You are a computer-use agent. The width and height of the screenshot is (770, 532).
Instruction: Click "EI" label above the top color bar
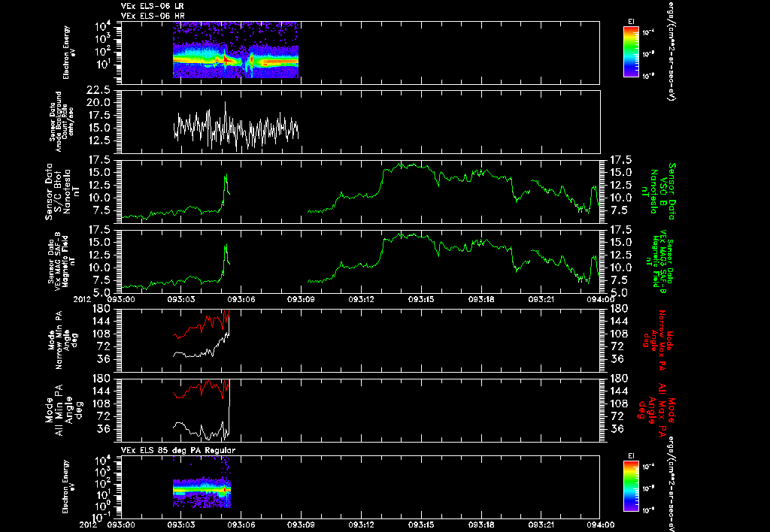point(631,22)
